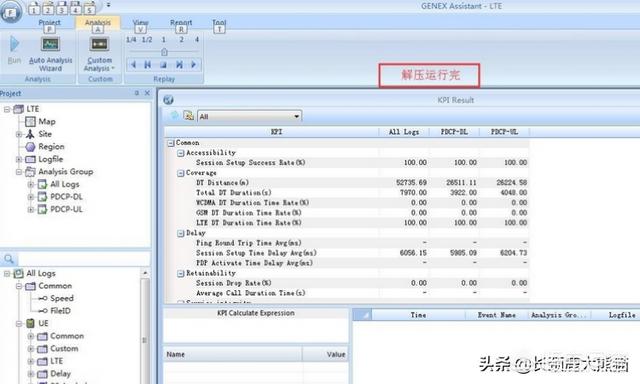
Task: Select the Region icon in project tree
Action: coord(30,146)
